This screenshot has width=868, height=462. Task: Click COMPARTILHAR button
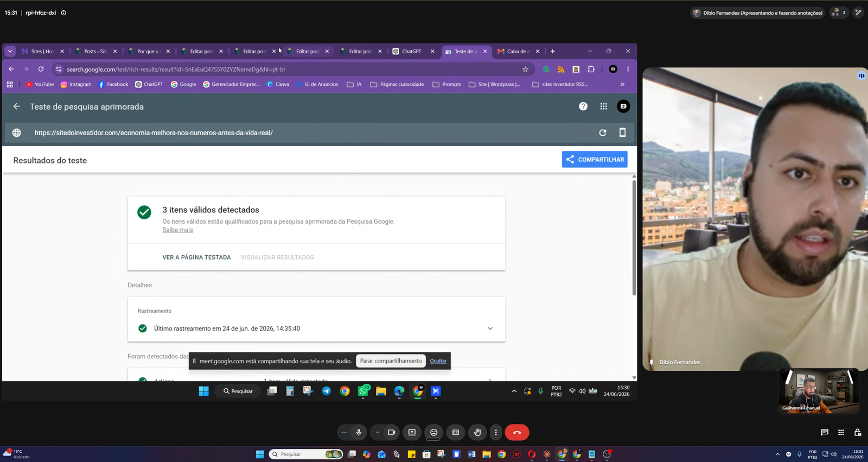pyautogui.click(x=595, y=160)
